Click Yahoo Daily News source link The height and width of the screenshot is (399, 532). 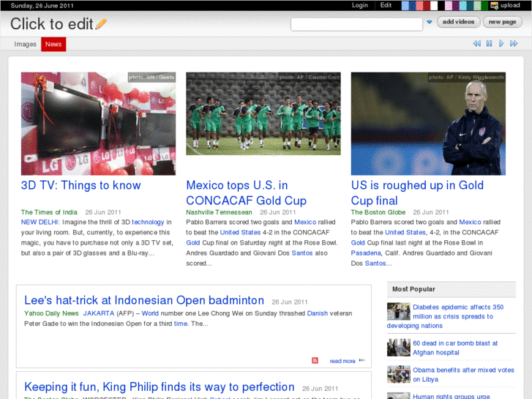click(51, 313)
